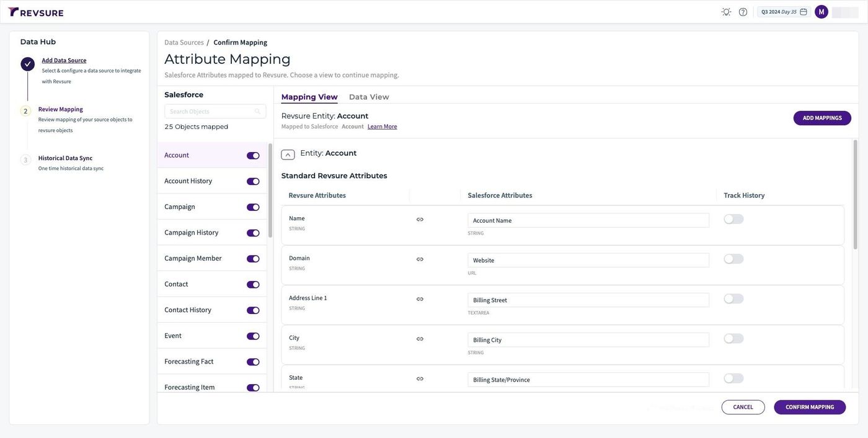Disable the Forecasting Item object toggle
This screenshot has height=438, width=868.
click(x=253, y=388)
